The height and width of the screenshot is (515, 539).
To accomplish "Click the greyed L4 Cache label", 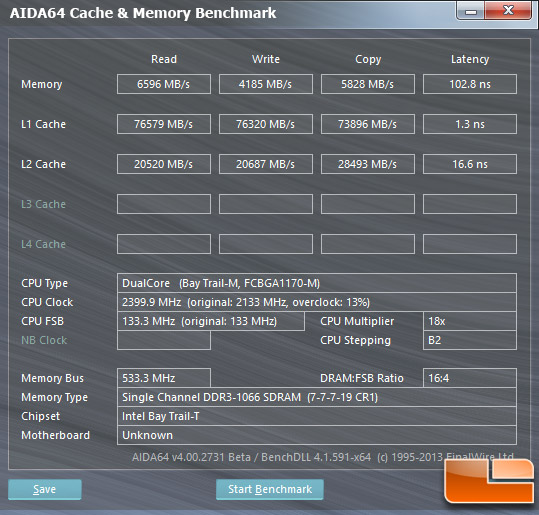I will click(43, 244).
